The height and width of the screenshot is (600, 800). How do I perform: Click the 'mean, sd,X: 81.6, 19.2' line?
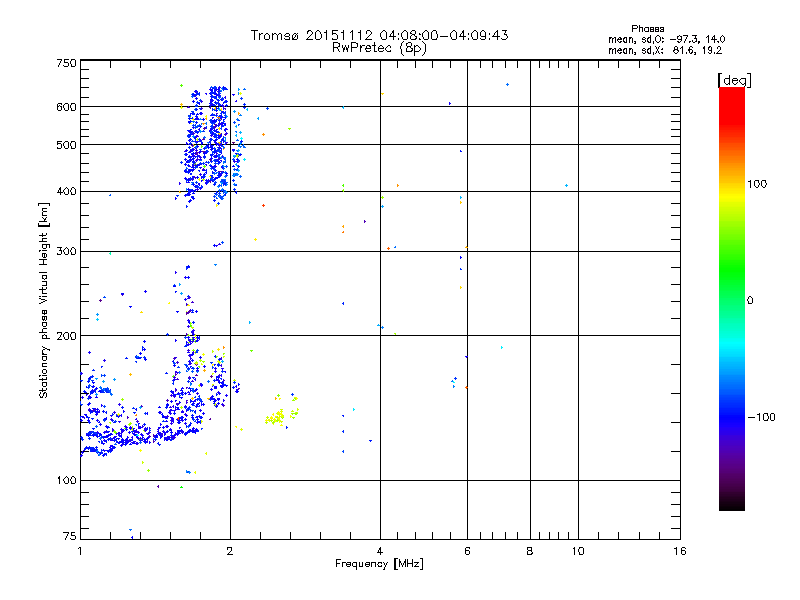[x=665, y=50]
